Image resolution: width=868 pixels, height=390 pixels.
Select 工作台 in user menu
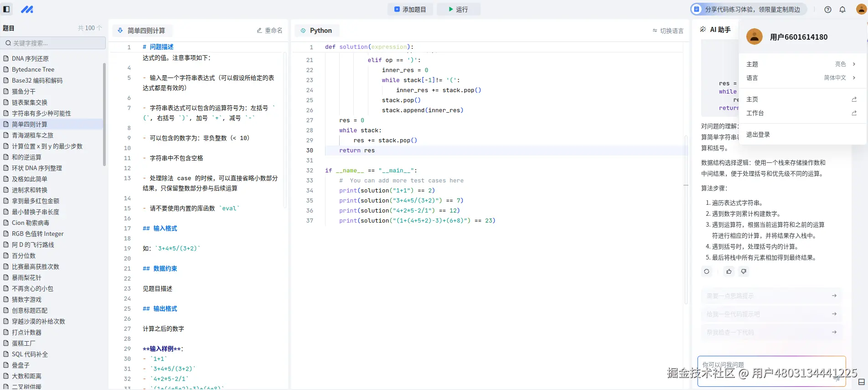pos(802,113)
